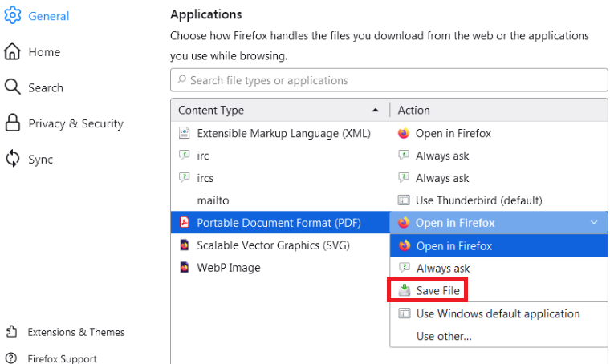This screenshot has height=364, width=610.
Task: Choose Open in Firefox from dropdown list
Action: pos(498,245)
